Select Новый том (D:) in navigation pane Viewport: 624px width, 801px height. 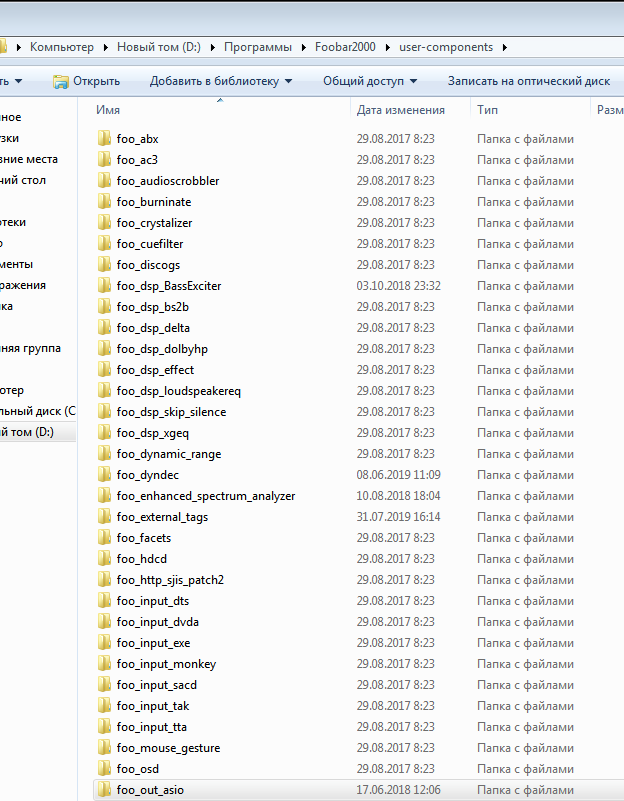coord(27,432)
